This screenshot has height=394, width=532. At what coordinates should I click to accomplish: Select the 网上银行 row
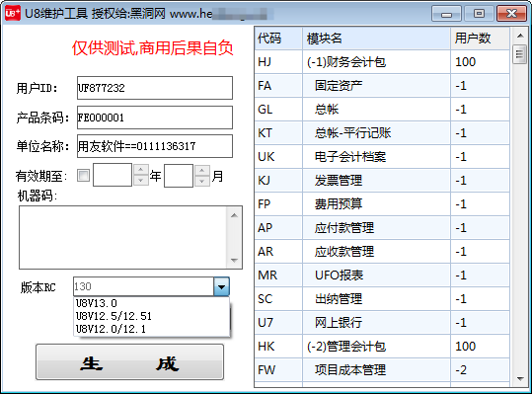(x=382, y=322)
